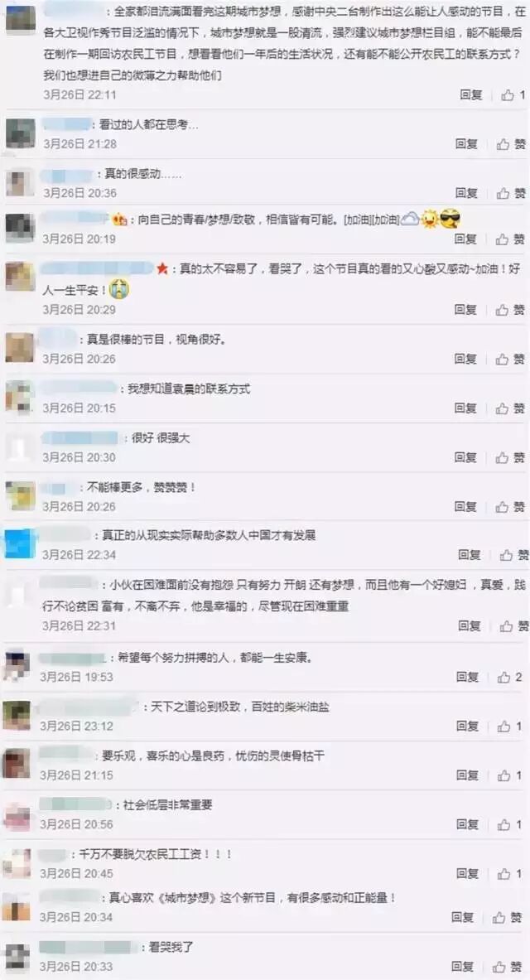
Task: Thumbs-up the 看哭我了 comment
Action: point(508,967)
